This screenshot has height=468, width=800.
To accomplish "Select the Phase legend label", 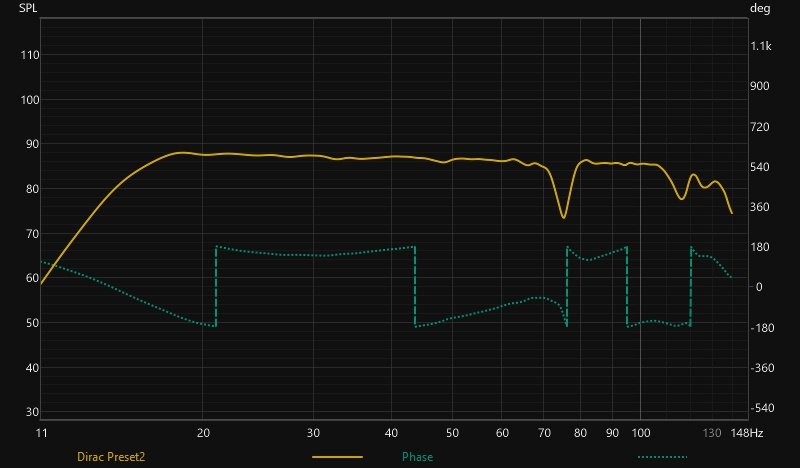I will tap(417, 457).
